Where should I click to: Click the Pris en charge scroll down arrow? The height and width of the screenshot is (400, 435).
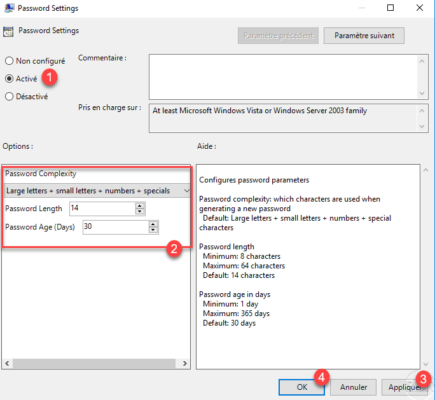pos(422,126)
